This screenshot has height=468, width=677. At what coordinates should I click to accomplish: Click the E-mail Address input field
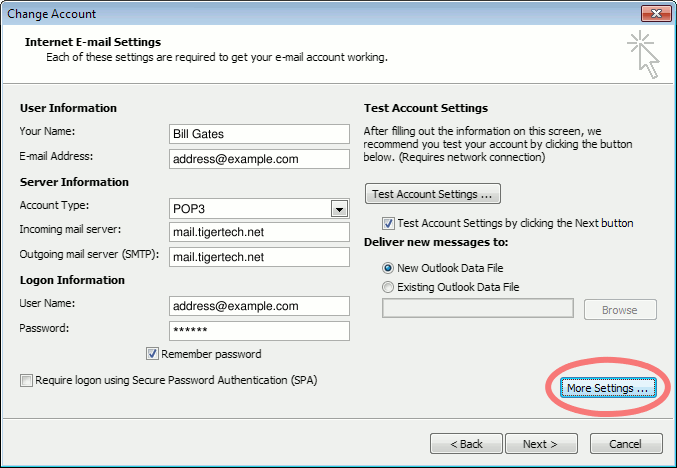[259, 159]
